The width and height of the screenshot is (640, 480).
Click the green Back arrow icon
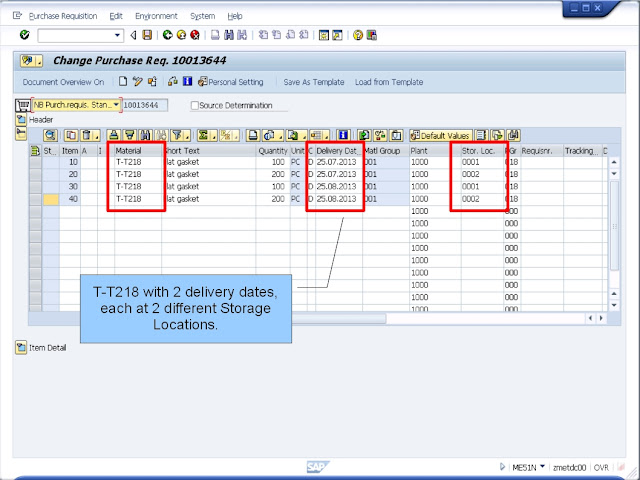[x=167, y=35]
